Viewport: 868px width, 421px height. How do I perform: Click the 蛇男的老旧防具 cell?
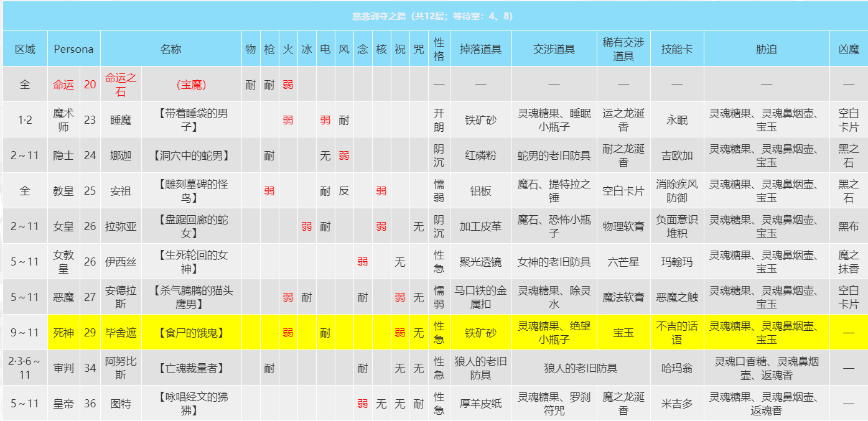coord(554,155)
